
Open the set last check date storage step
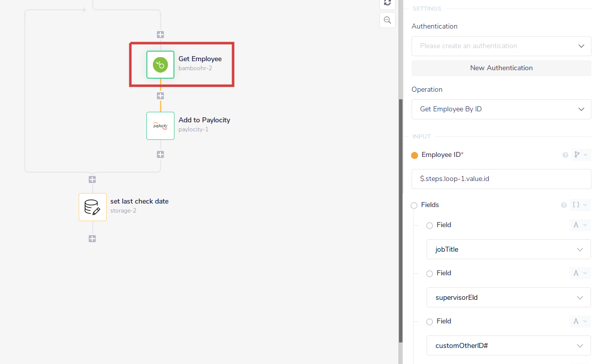(x=93, y=207)
